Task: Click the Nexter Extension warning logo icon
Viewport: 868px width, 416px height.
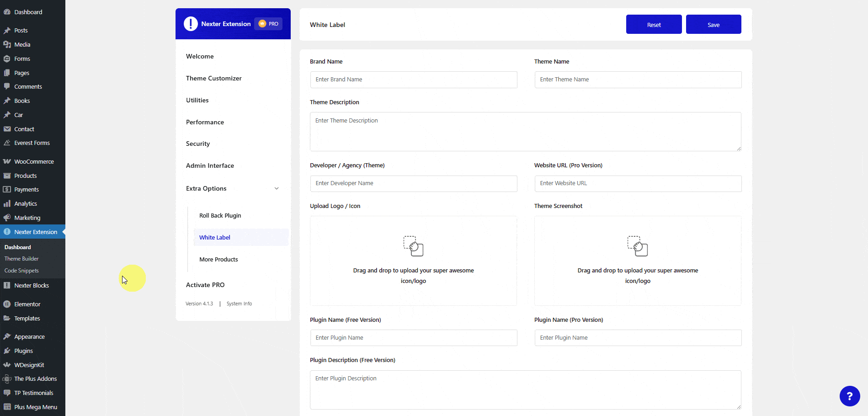Action: click(x=191, y=23)
